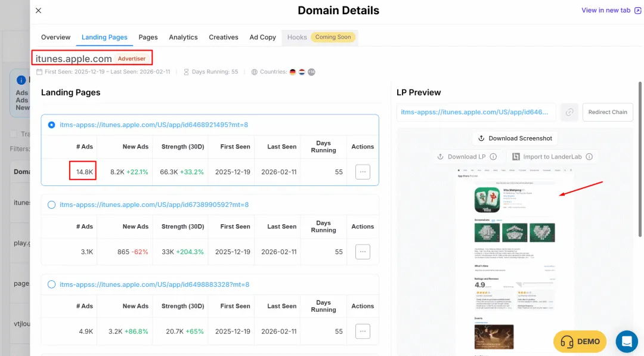644x356 pixels.
Task: Select radio for id6498883328 landing page
Action: click(x=51, y=284)
